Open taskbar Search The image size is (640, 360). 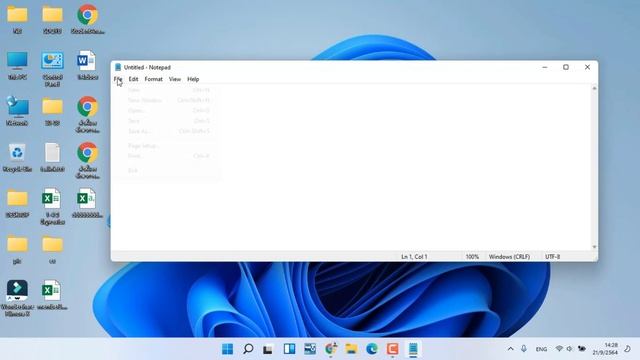tap(248, 349)
